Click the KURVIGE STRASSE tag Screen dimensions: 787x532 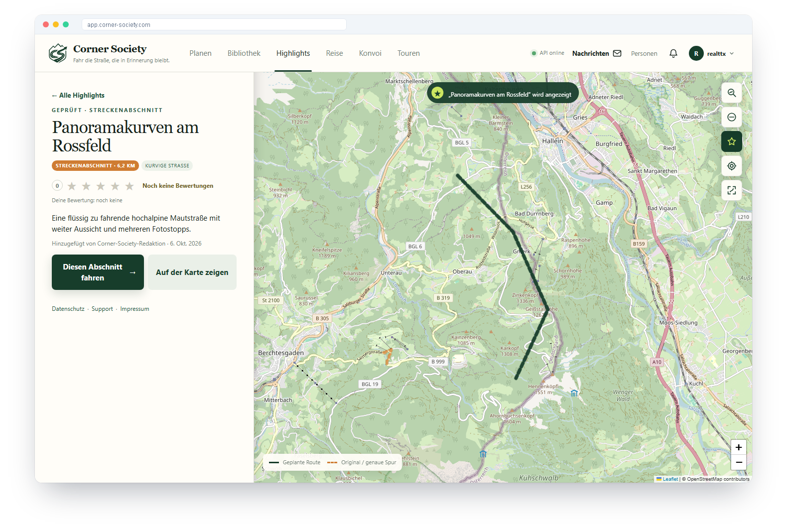tap(167, 166)
